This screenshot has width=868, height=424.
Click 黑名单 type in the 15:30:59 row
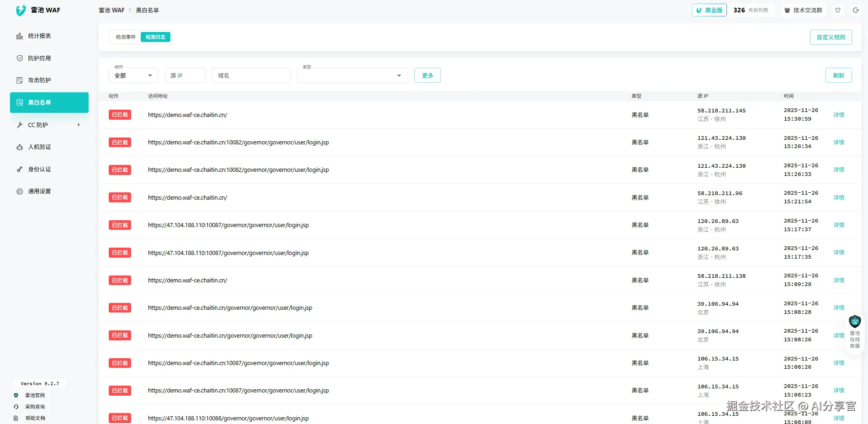(x=640, y=115)
